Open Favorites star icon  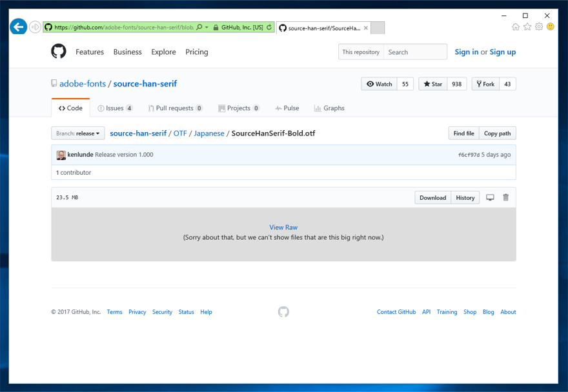click(527, 27)
